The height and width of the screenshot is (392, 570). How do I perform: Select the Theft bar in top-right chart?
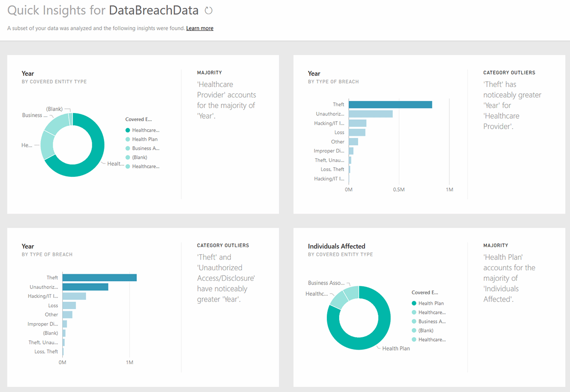pyautogui.click(x=389, y=104)
